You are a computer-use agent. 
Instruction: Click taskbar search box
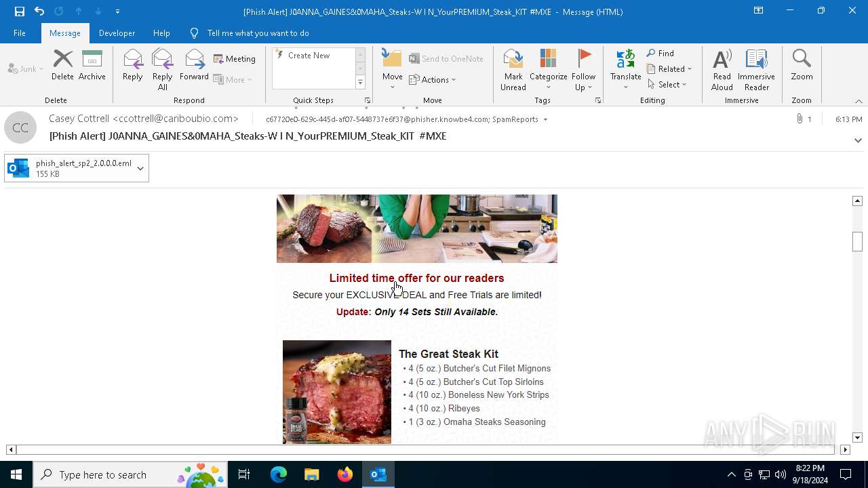(x=132, y=474)
